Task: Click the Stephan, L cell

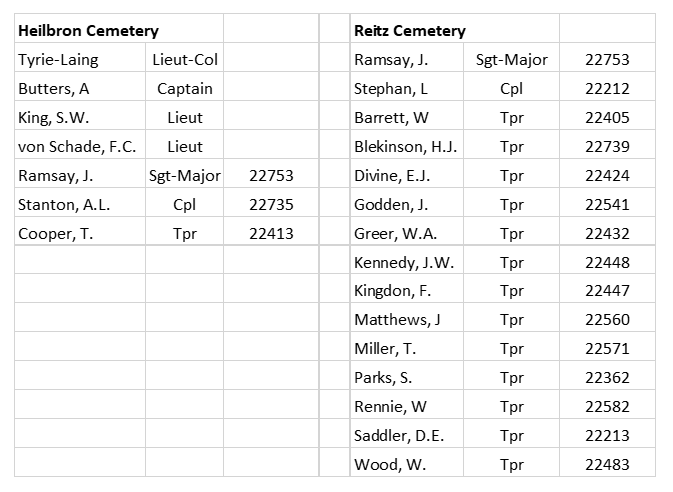Action: pos(407,86)
